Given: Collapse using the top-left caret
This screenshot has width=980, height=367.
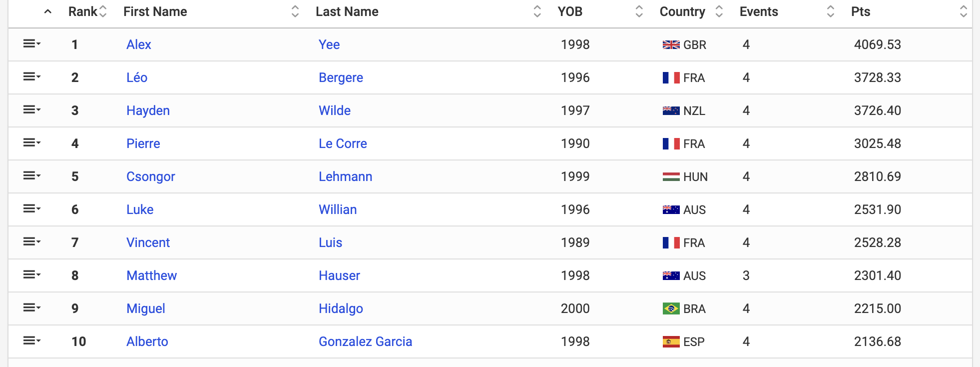Looking at the screenshot, I should pos(48,11).
